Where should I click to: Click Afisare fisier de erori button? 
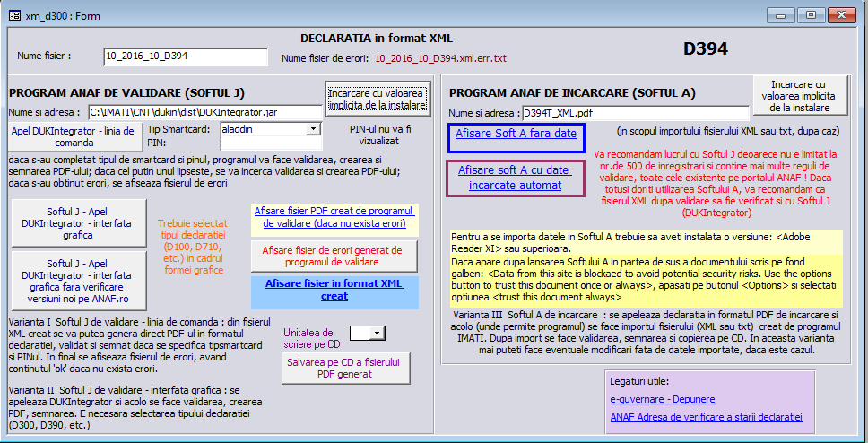[x=334, y=256]
